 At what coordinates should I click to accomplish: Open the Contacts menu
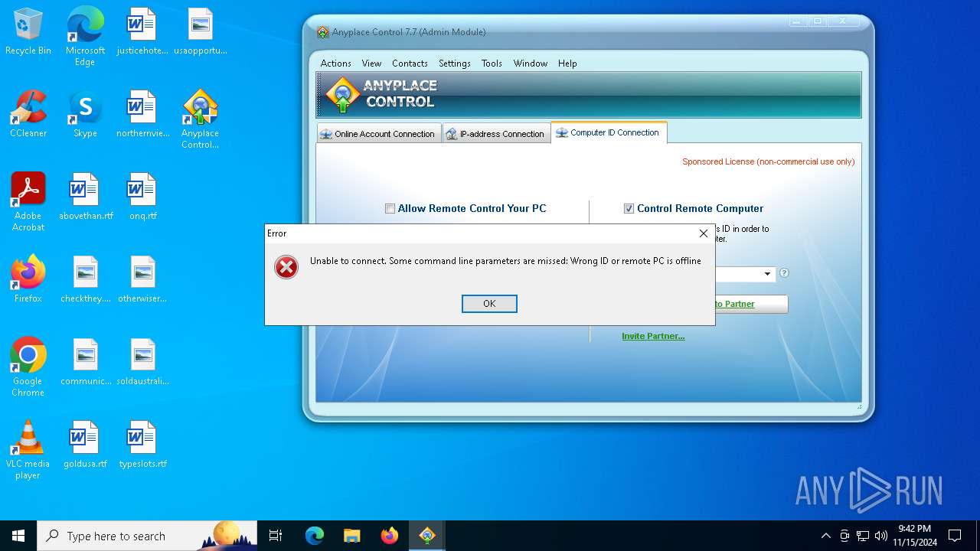pos(410,64)
